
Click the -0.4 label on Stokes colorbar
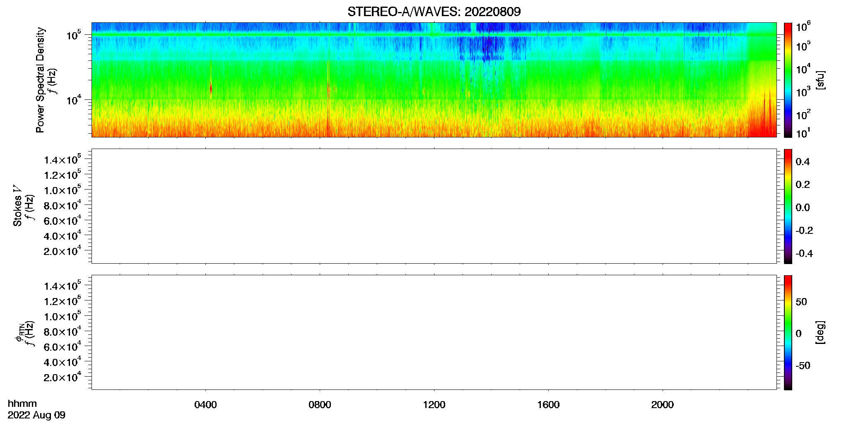pos(804,253)
